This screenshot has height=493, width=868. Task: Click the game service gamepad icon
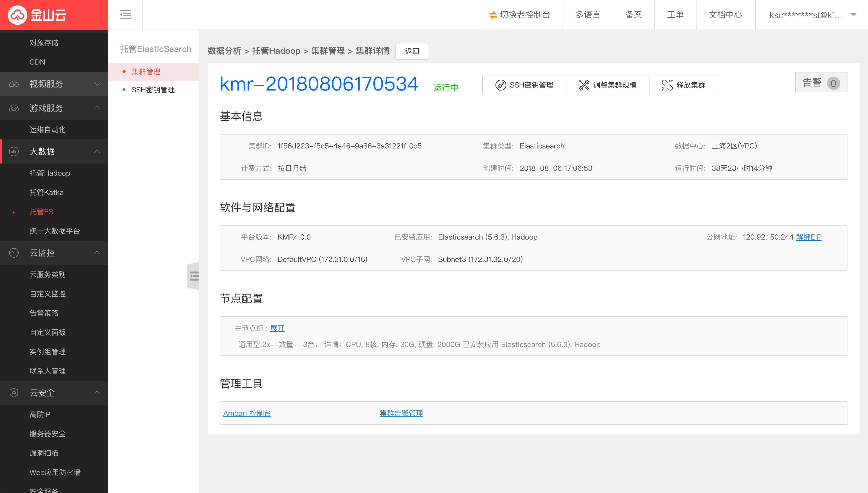14,108
